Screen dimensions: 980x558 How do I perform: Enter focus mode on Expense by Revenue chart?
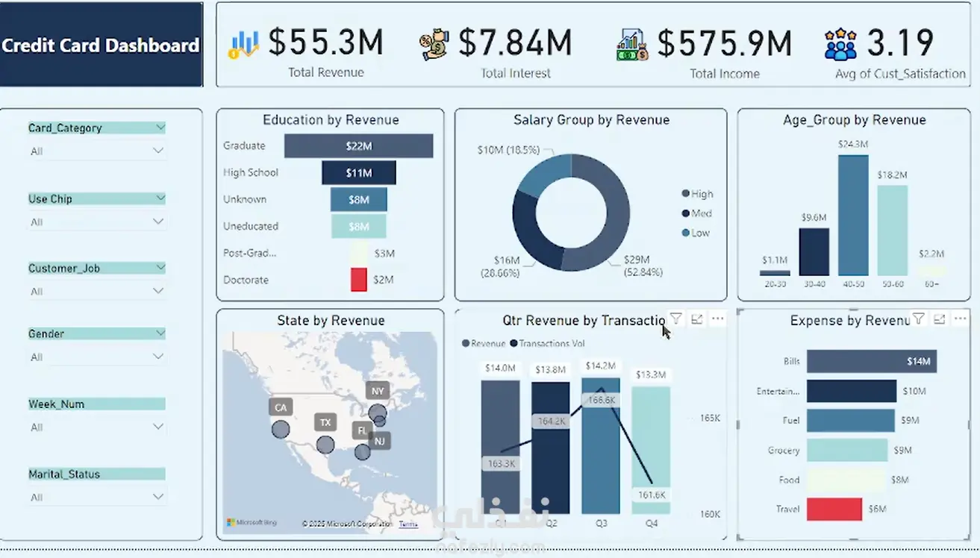click(x=940, y=319)
